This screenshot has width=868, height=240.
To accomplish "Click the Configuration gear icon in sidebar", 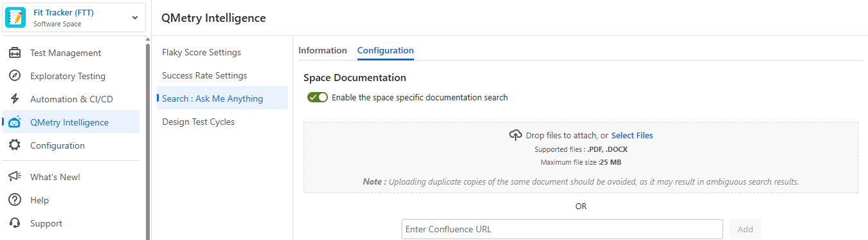I will (x=15, y=145).
